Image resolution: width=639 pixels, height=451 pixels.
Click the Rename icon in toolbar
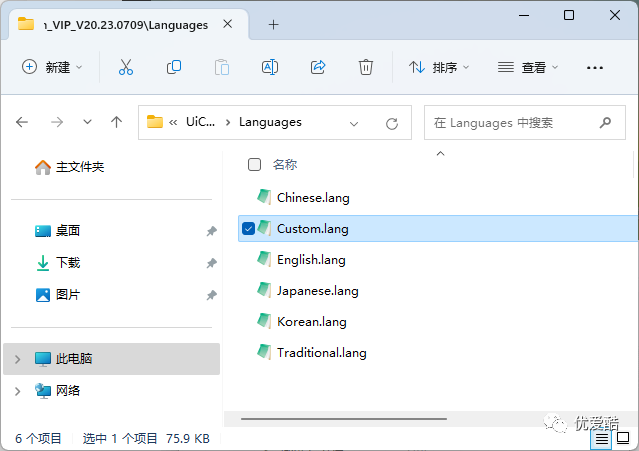pyautogui.click(x=270, y=67)
